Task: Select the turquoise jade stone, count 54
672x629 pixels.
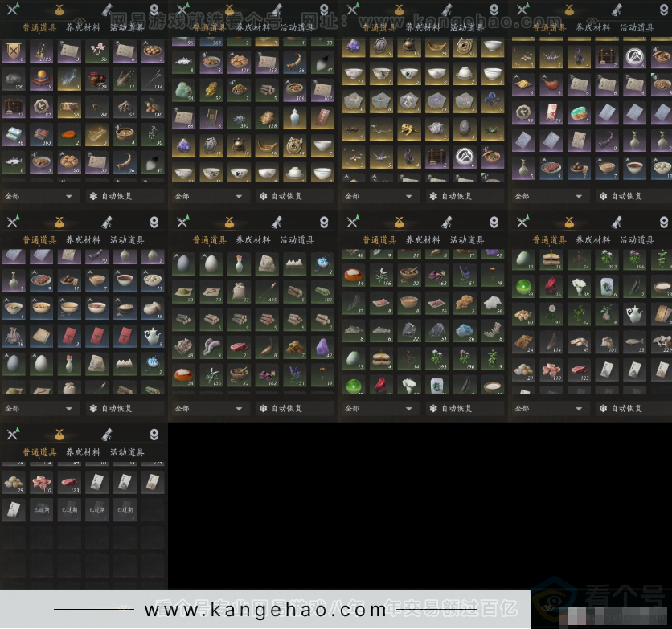Action: [183, 90]
